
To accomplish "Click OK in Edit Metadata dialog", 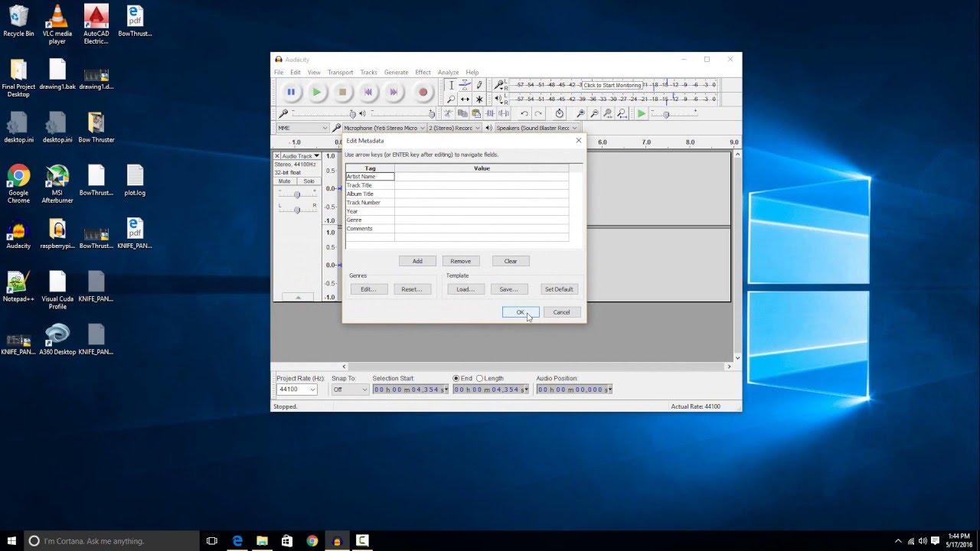I will tap(521, 312).
